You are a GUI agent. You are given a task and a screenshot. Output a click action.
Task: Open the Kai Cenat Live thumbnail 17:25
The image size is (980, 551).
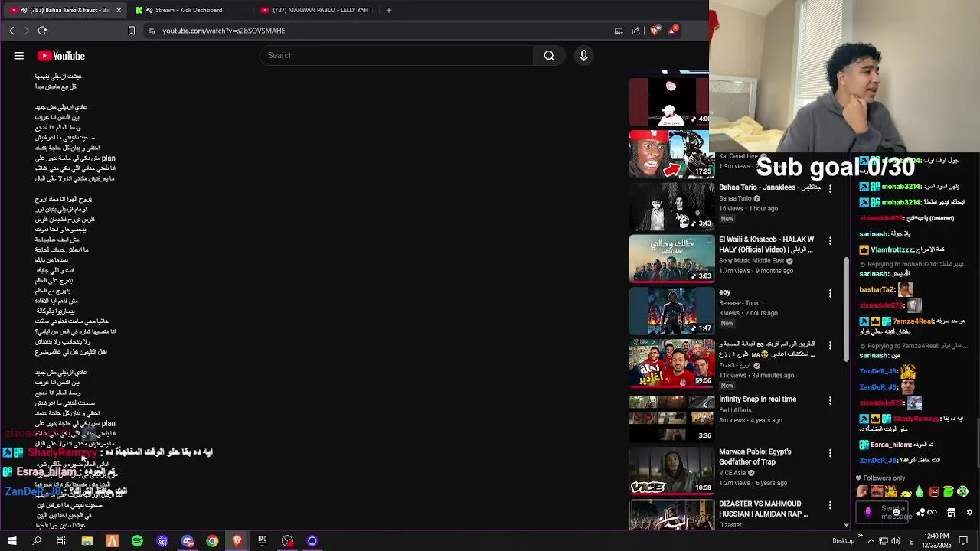click(671, 155)
